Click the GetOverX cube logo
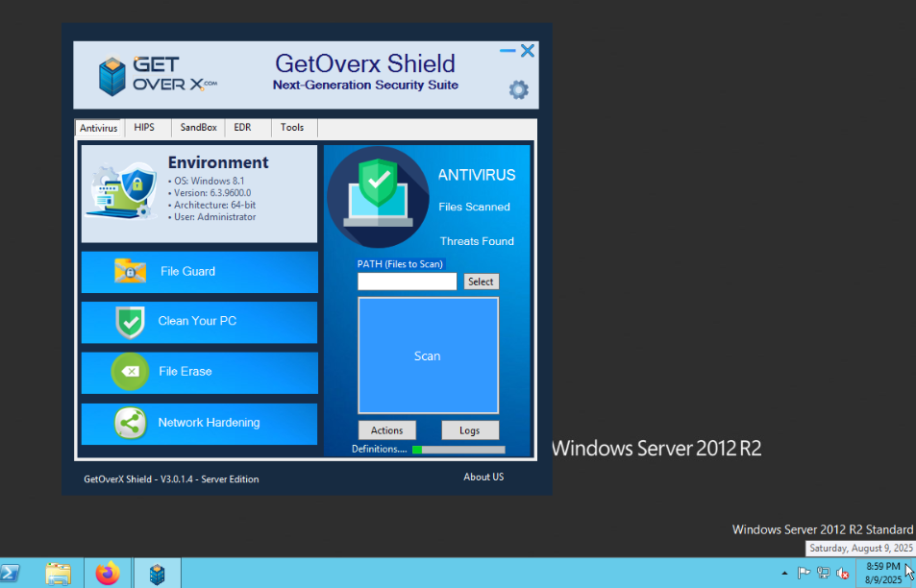This screenshot has height=588, width=916. click(112, 77)
